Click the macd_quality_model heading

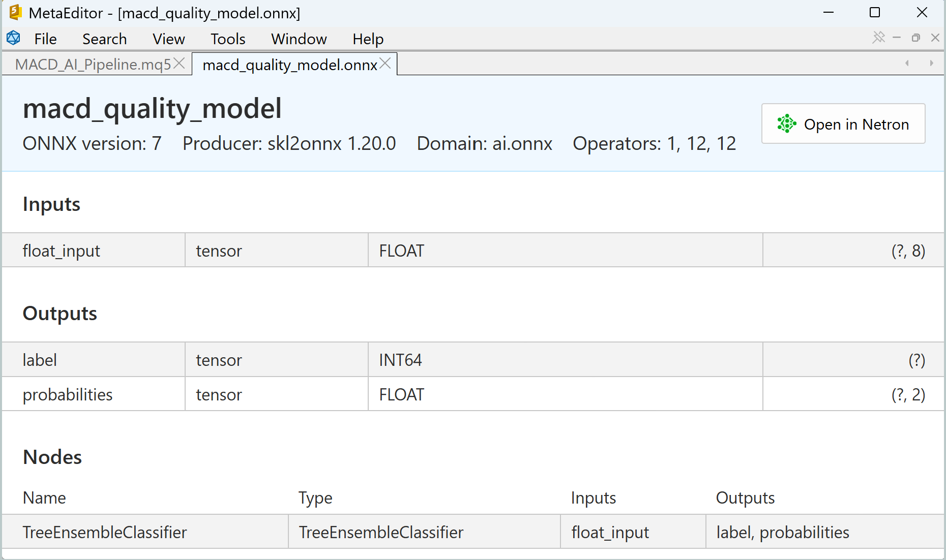[x=152, y=109]
